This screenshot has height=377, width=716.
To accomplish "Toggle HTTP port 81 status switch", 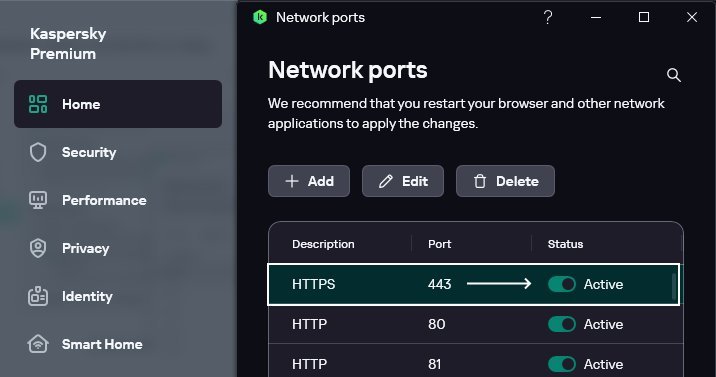I will pyautogui.click(x=562, y=364).
